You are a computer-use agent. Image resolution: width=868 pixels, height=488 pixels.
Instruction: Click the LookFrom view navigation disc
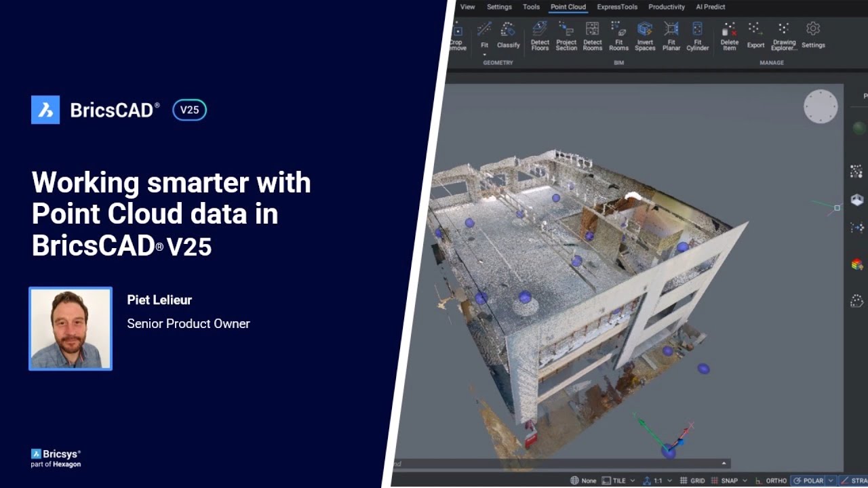tap(821, 106)
